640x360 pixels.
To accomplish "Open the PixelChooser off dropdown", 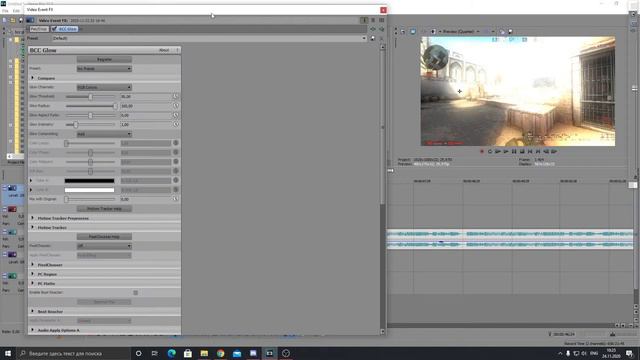I will [x=104, y=246].
